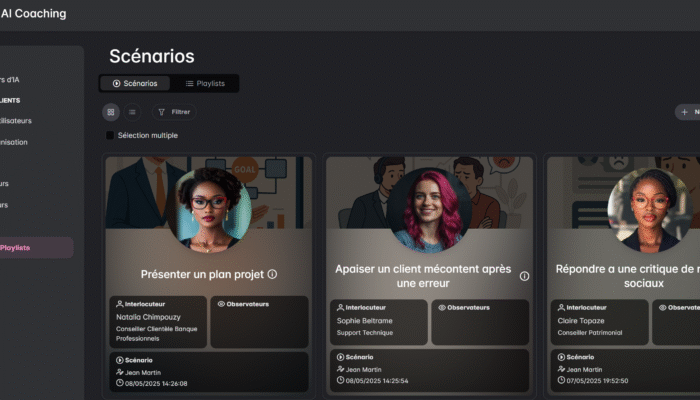Click the funnel icon in the Filtrer button
The image size is (700, 400).
(x=162, y=112)
